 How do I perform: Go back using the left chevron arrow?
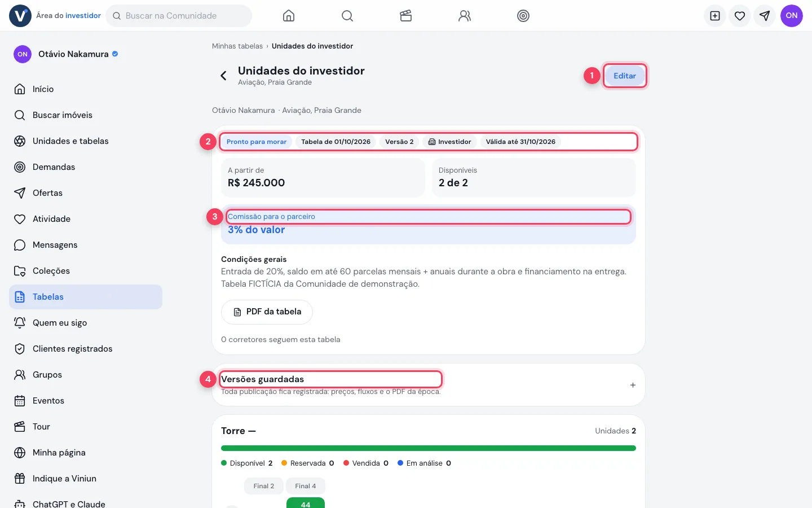tap(223, 76)
